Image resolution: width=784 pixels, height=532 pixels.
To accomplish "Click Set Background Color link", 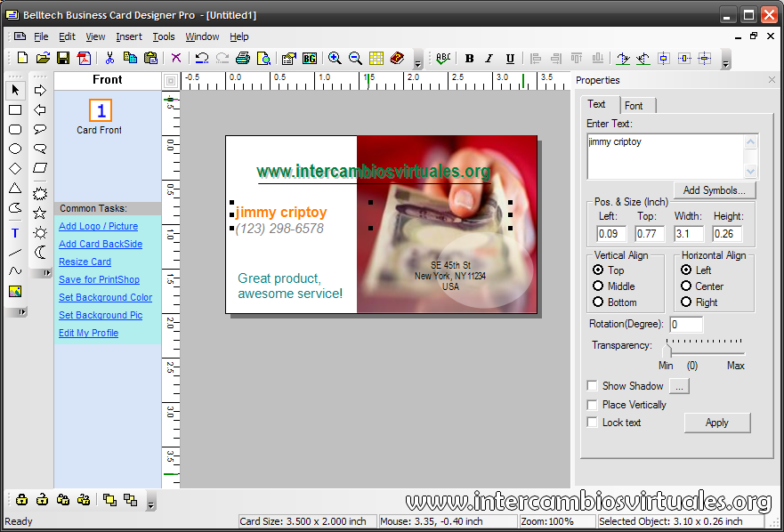I will tap(106, 297).
